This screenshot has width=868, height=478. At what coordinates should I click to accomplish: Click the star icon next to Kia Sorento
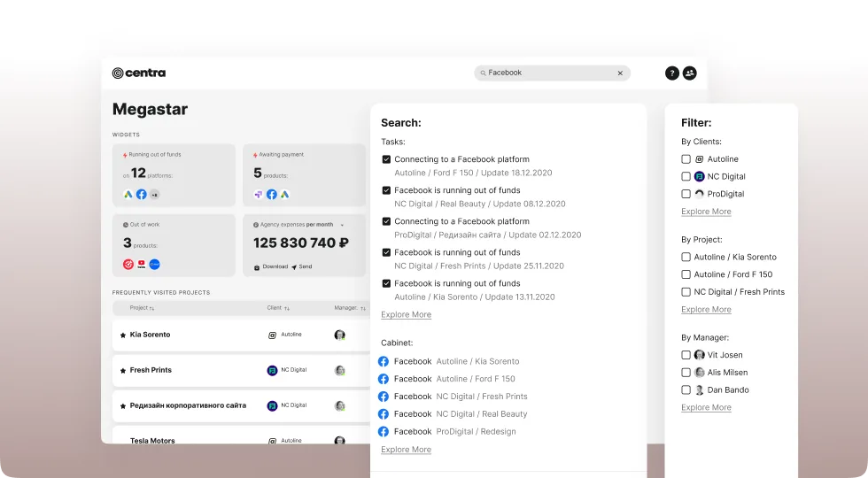coord(123,335)
